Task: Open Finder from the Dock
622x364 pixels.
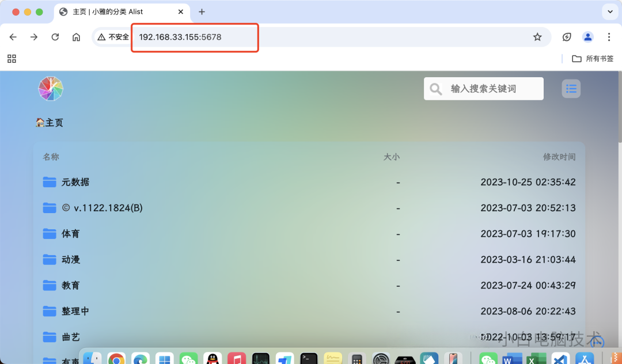Action: coord(92,358)
